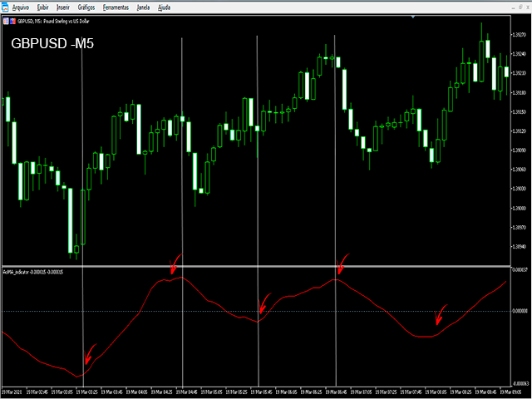Open the Arquivo menu
The image size is (532, 399).
tap(20, 7)
